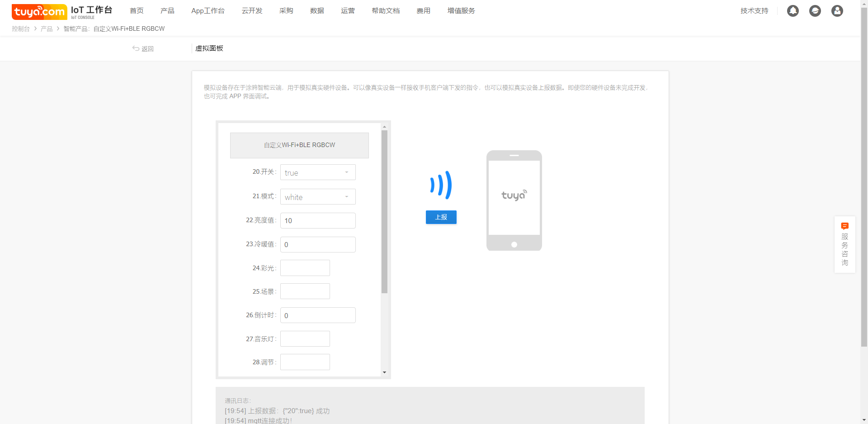Open the user account avatar icon
Viewport: 868px width, 424px height.
837,11
